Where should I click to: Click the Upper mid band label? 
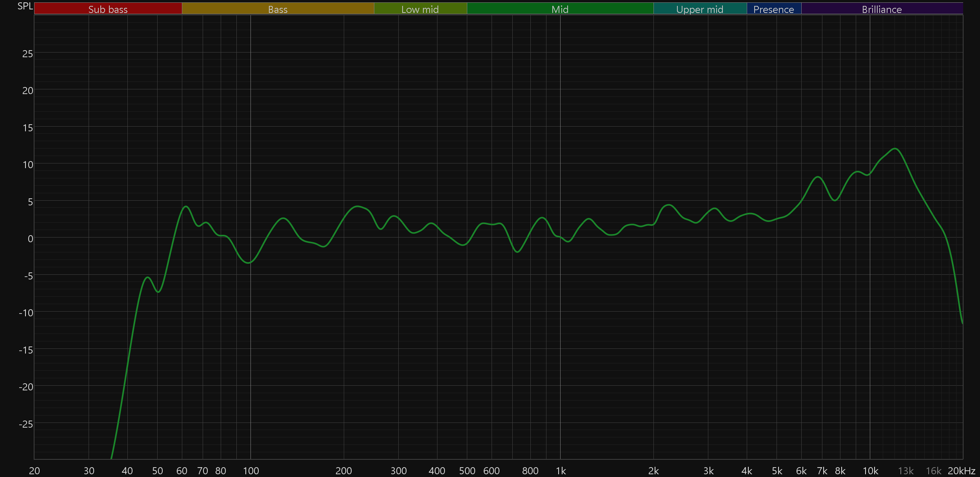pos(700,9)
